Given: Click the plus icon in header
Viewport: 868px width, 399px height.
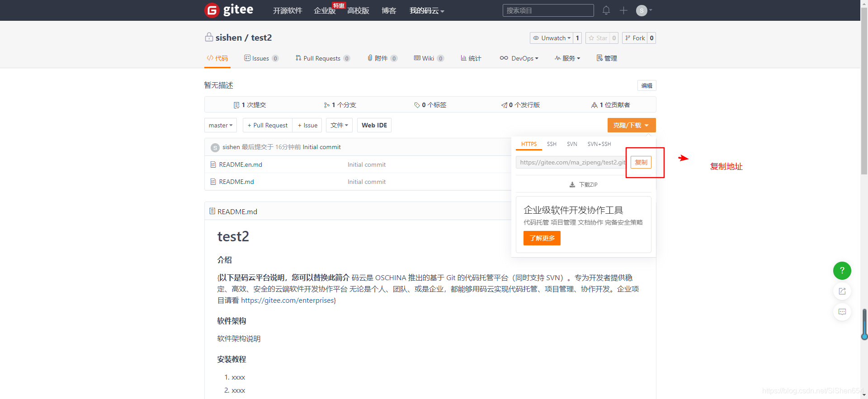Looking at the screenshot, I should (623, 10).
